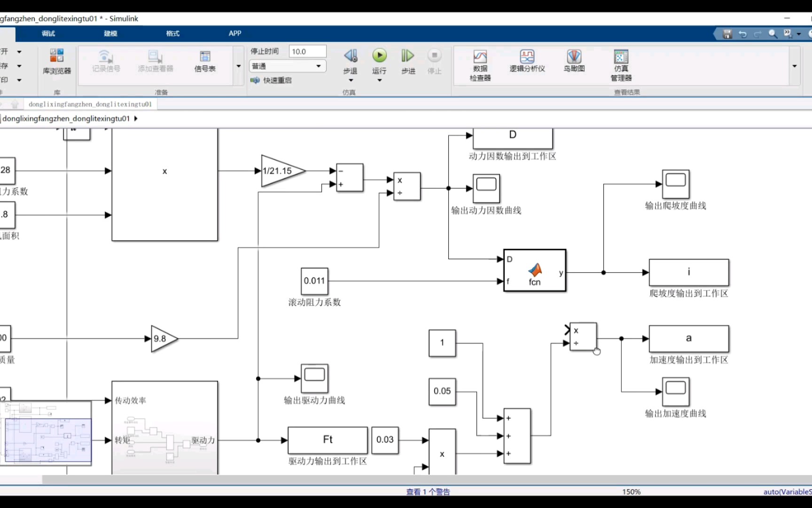Click the Step Back (步退) icon
The image size is (812, 508).
(x=351, y=56)
